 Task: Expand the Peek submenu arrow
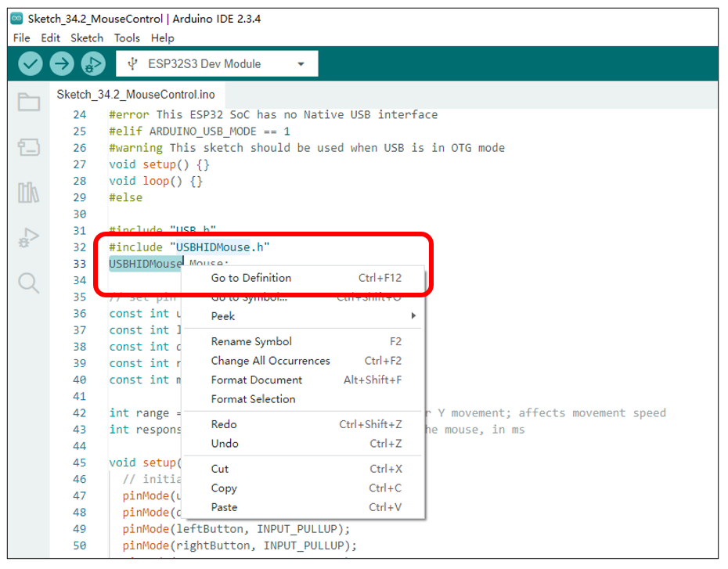[413, 315]
